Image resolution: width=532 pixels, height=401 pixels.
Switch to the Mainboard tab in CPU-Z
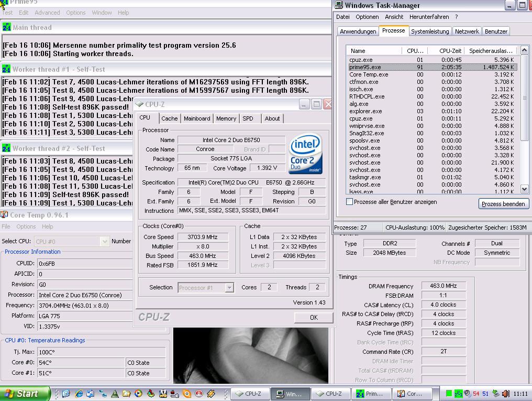click(x=197, y=118)
